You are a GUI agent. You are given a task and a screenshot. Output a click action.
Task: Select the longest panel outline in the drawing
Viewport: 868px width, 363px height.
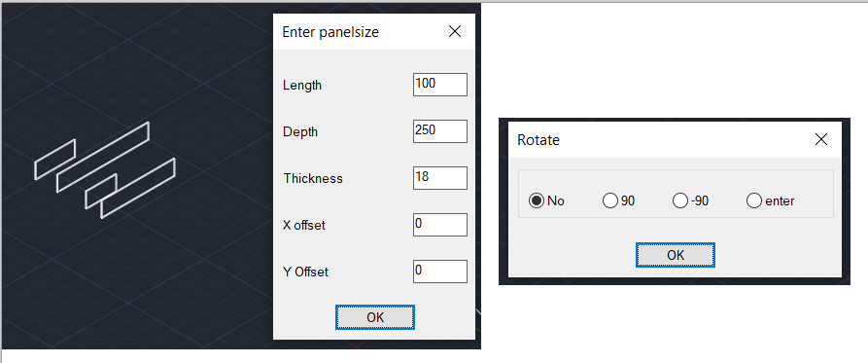click(103, 158)
